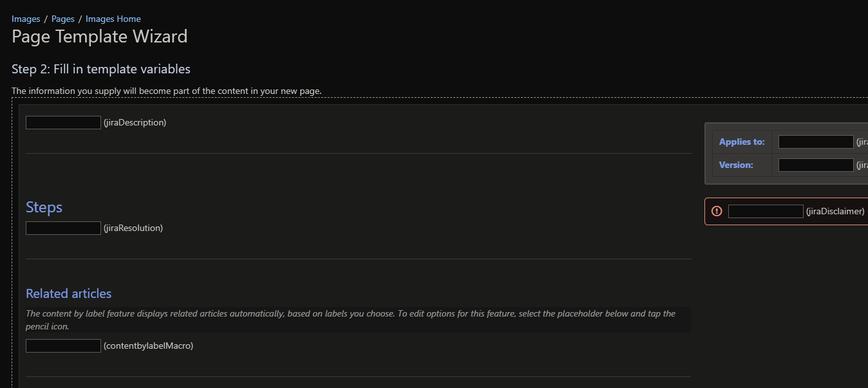Click the Page Template Wizard title

click(x=100, y=36)
